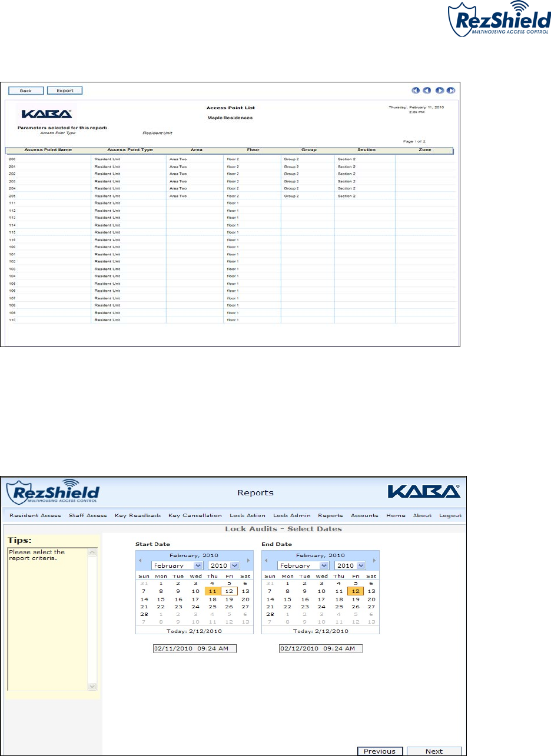Image resolution: width=551 pixels, height=756 pixels.
Task: Select day 20 in Start Date calendar
Action: tap(245, 599)
